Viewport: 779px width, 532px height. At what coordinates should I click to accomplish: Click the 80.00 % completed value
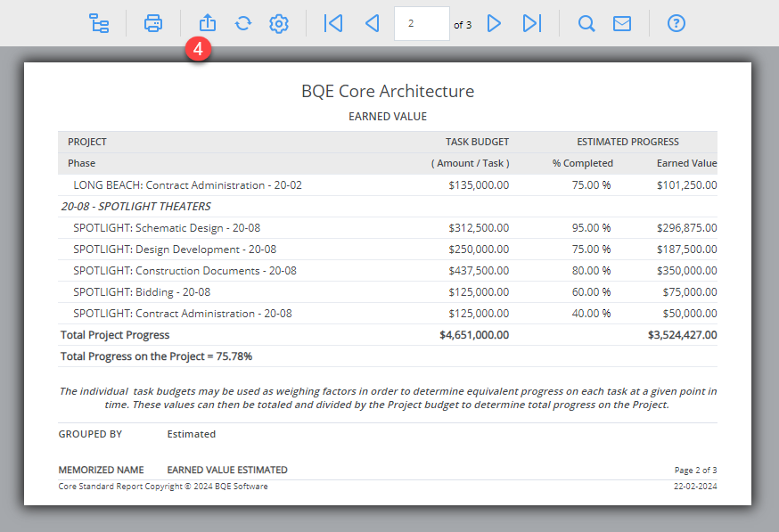click(x=591, y=271)
